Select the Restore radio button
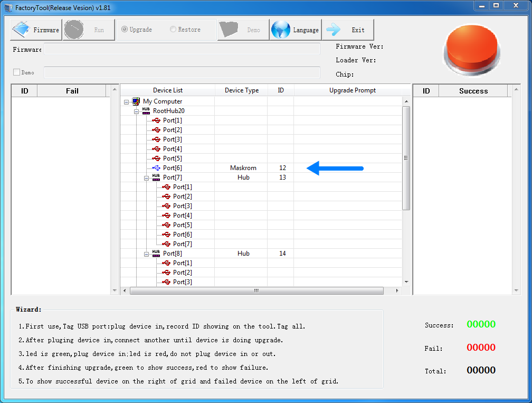The width and height of the screenshot is (532, 403). [x=173, y=30]
